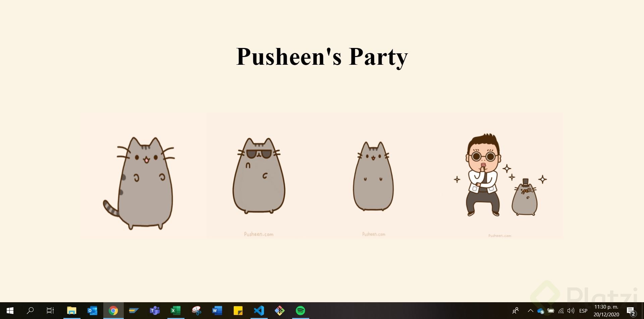Click the Pusheen wearing sunglasses image
This screenshot has width=644, height=319.
click(259, 175)
